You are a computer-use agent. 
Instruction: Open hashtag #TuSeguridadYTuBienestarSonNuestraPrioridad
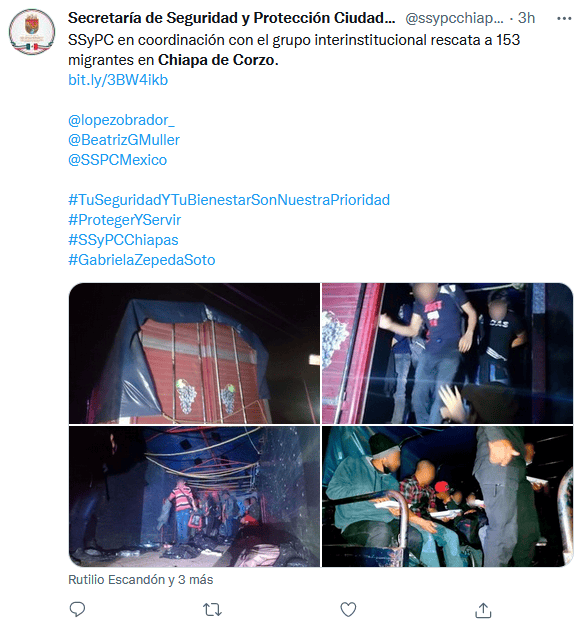point(229,200)
